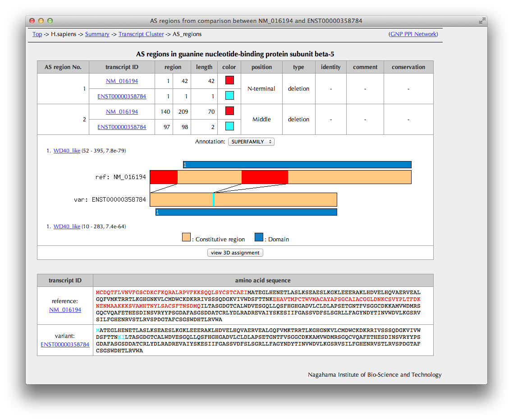Viewport: 513px width, 420px height.
Task: Open the Annotation SUPERFAMILY dropdown
Action: [x=251, y=142]
